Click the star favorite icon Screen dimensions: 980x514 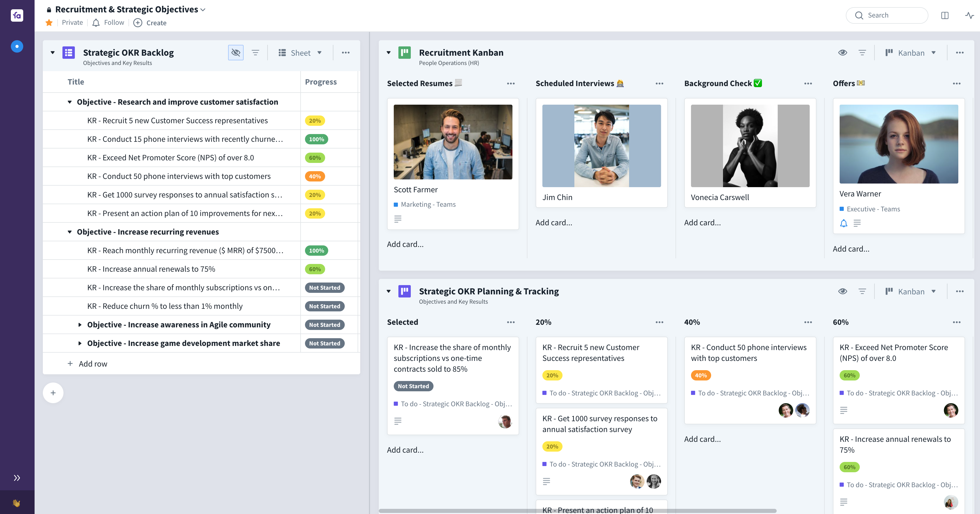(x=49, y=23)
